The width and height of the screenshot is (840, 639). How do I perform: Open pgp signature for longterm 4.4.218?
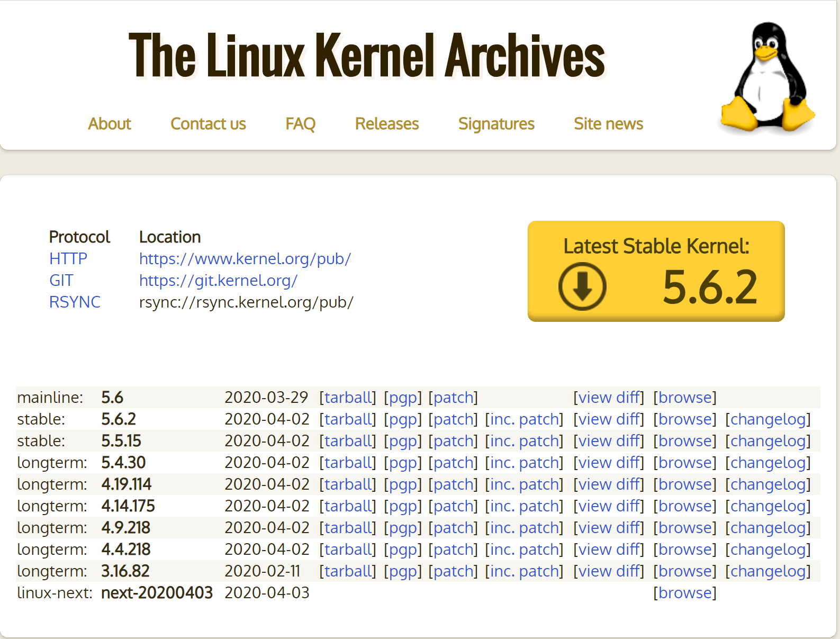coord(403,550)
